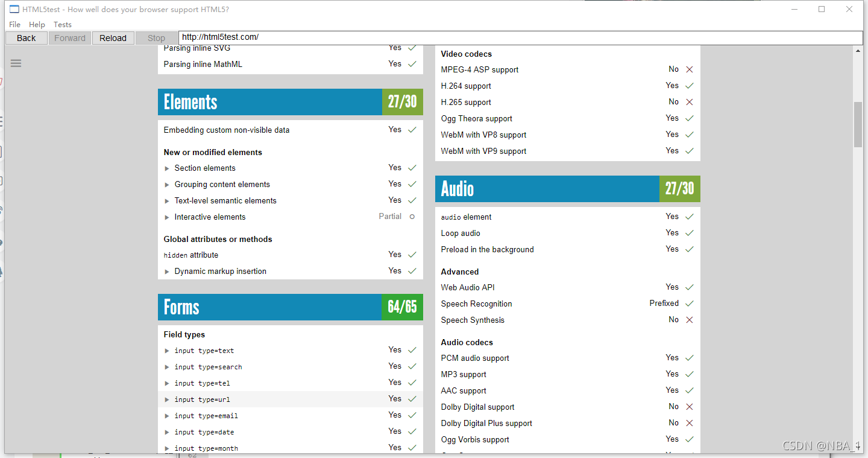Click the green check beside hidden attribute

412,255
